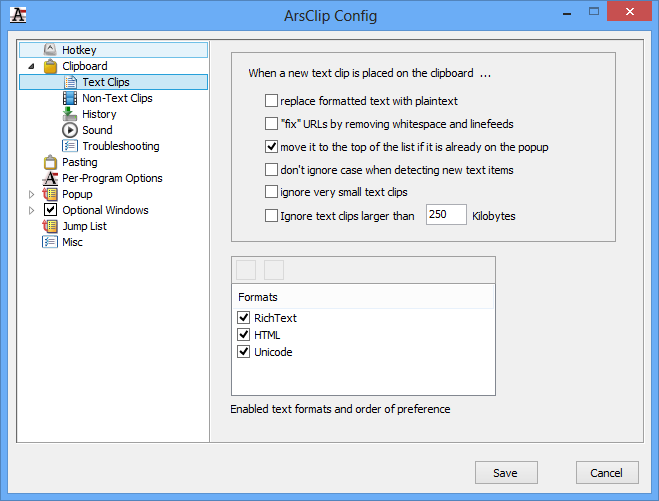This screenshot has width=659, height=501.
Task: Click the Kilobytes size field showing 250
Action: 446,214
